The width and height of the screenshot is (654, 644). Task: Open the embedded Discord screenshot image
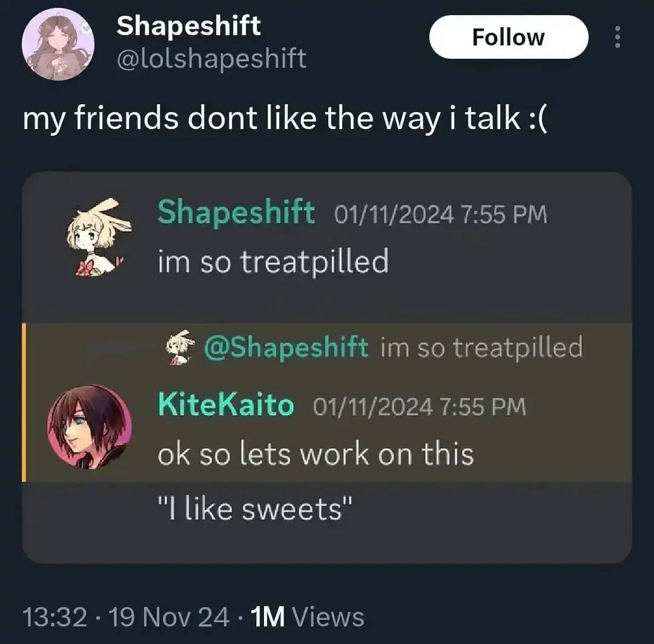click(x=326, y=368)
